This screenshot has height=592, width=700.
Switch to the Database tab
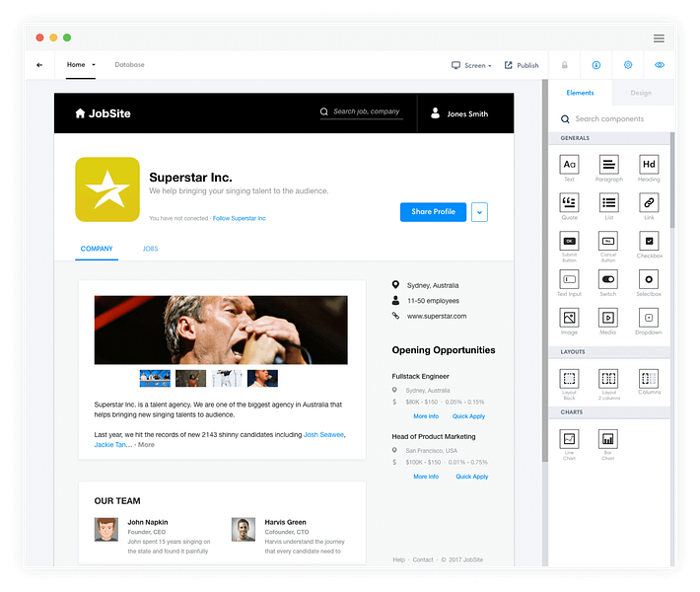coord(129,65)
